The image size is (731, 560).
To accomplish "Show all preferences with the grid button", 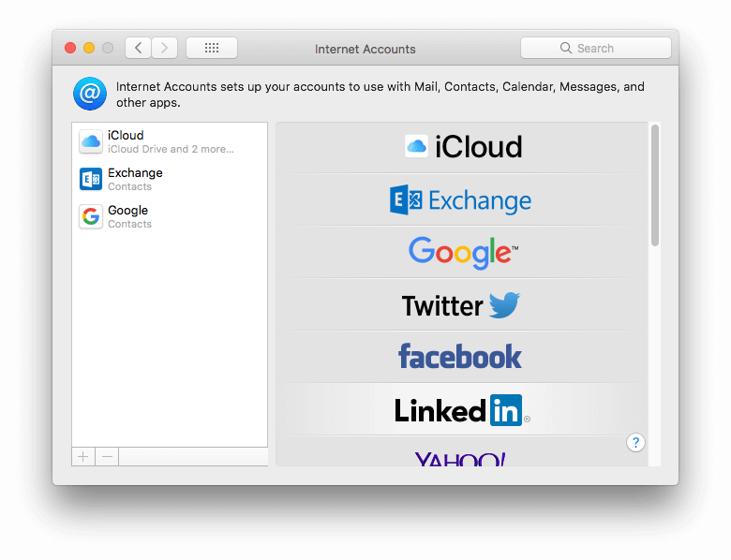I will (x=212, y=48).
